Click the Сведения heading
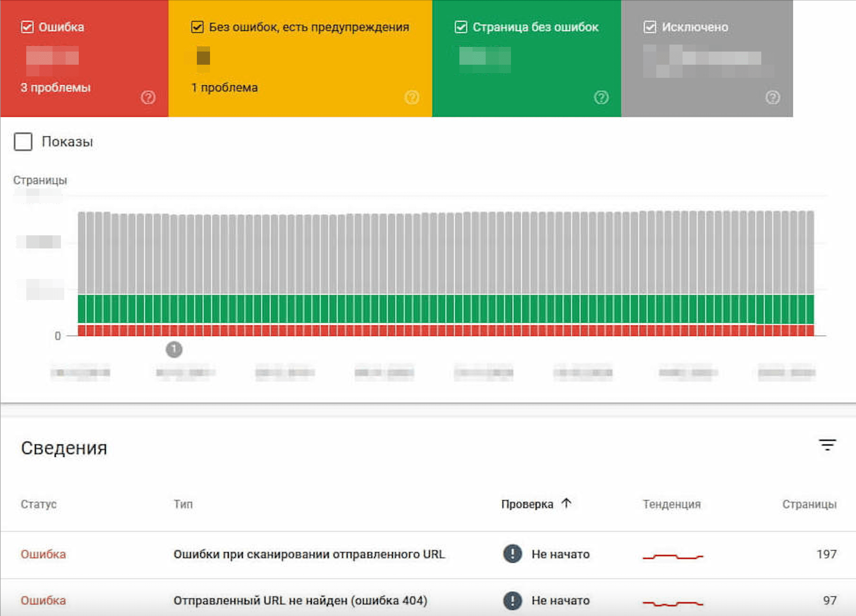 point(64,448)
